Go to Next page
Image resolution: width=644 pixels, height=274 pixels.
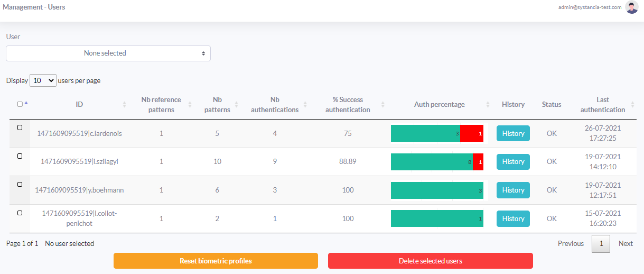click(626, 244)
